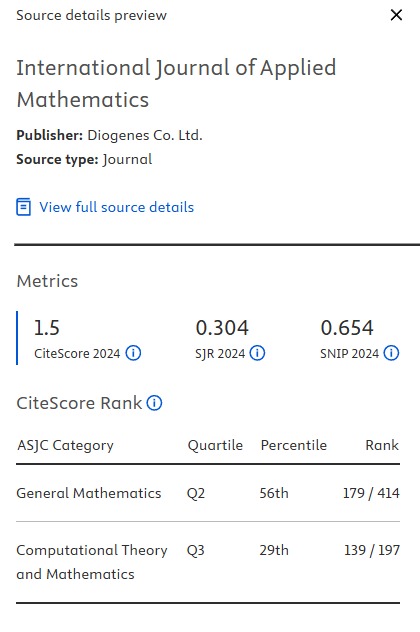
Task: Click the CiteScore 2024 info icon
Action: pyautogui.click(x=133, y=353)
